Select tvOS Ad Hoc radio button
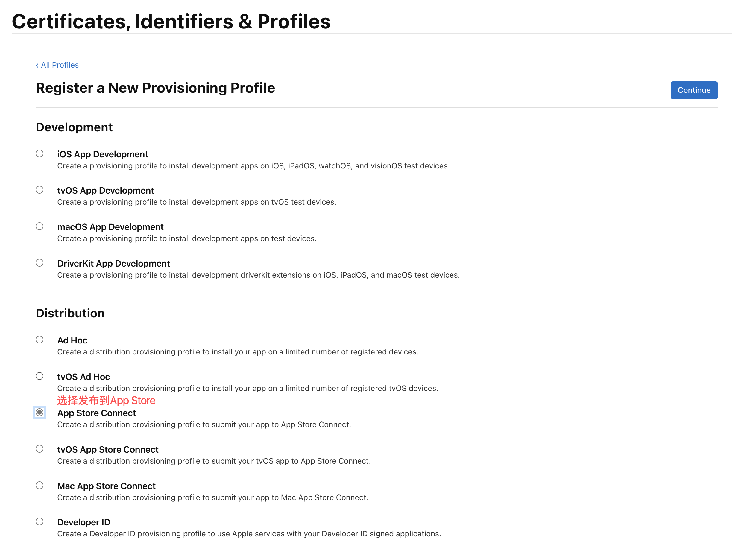The image size is (732, 560). coord(40,376)
